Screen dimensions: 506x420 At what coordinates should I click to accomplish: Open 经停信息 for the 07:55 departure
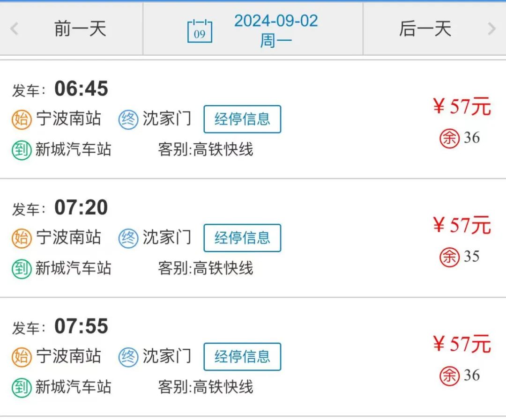pos(242,356)
